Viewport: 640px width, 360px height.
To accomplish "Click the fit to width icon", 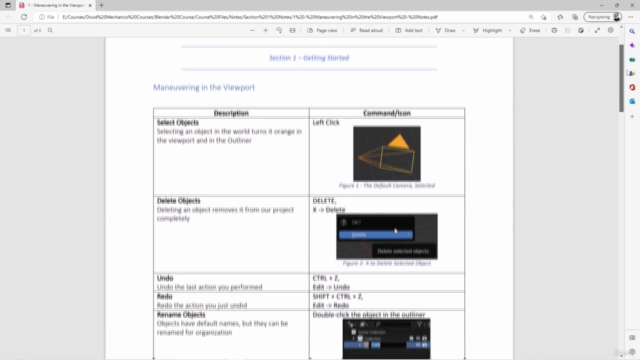I will (x=292, y=31).
